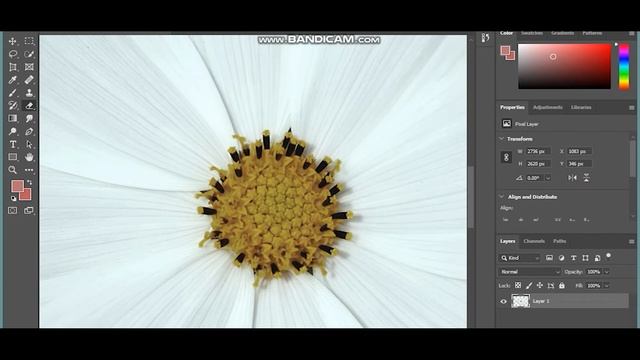Open the collapsed History panel icon

485,38
